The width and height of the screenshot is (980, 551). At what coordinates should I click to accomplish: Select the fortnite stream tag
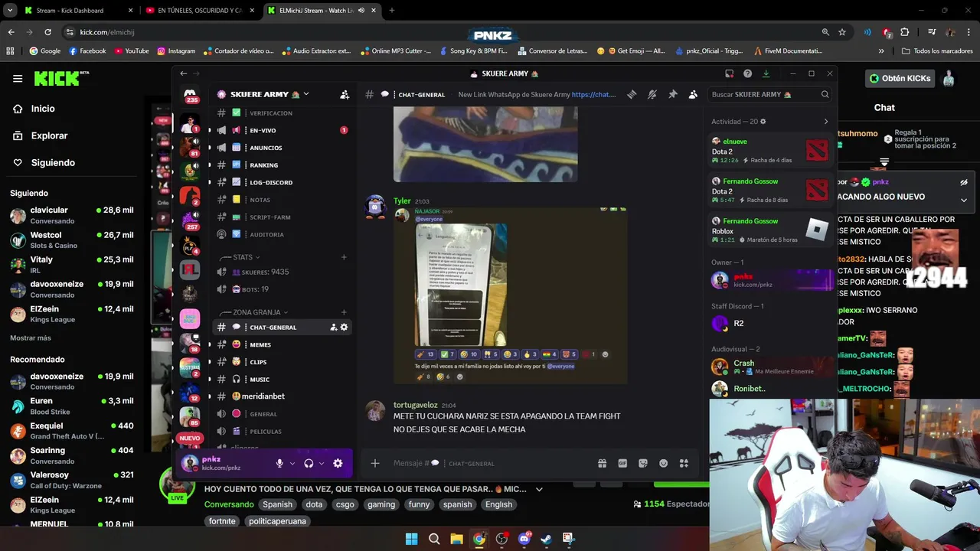coord(222,521)
